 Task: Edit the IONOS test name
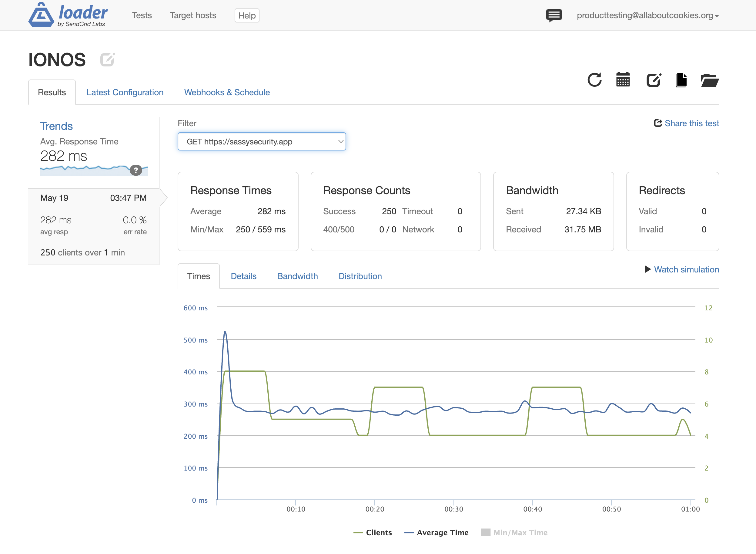tap(108, 60)
